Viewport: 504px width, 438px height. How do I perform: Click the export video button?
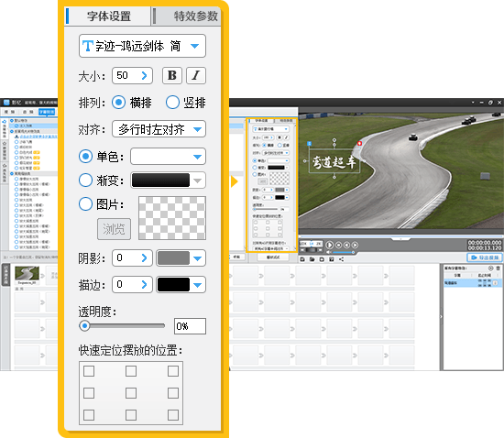[x=485, y=257]
